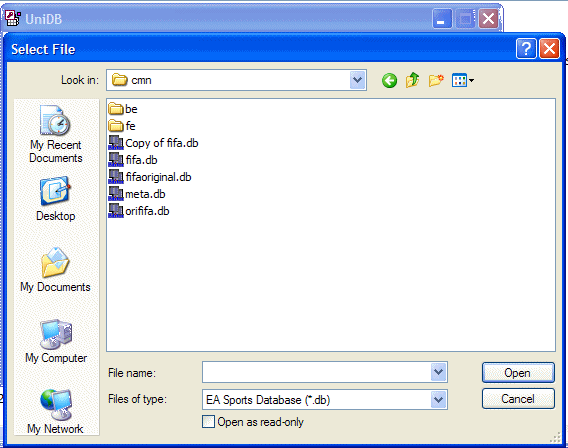Screen dimensions: 568x448
Task: Go up one folder level
Action: coord(413,80)
